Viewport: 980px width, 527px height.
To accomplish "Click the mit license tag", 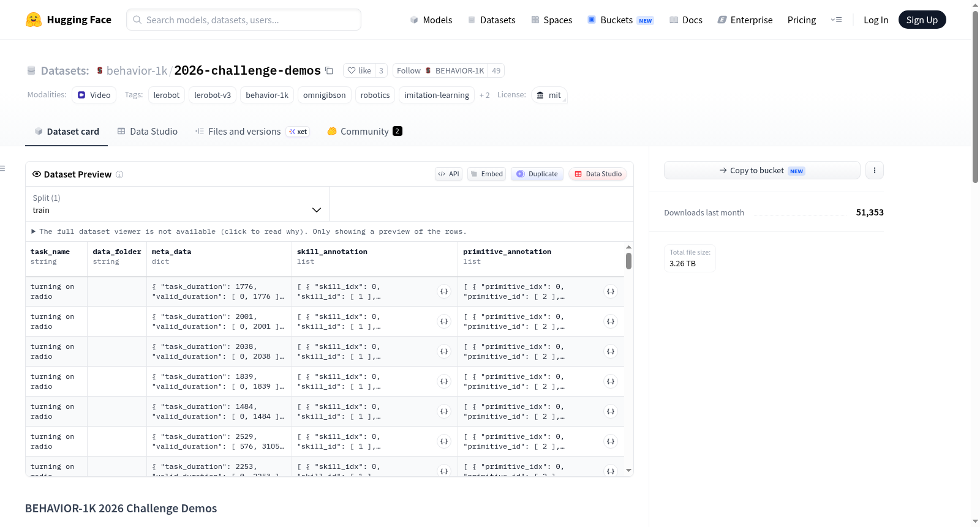I will tap(549, 95).
